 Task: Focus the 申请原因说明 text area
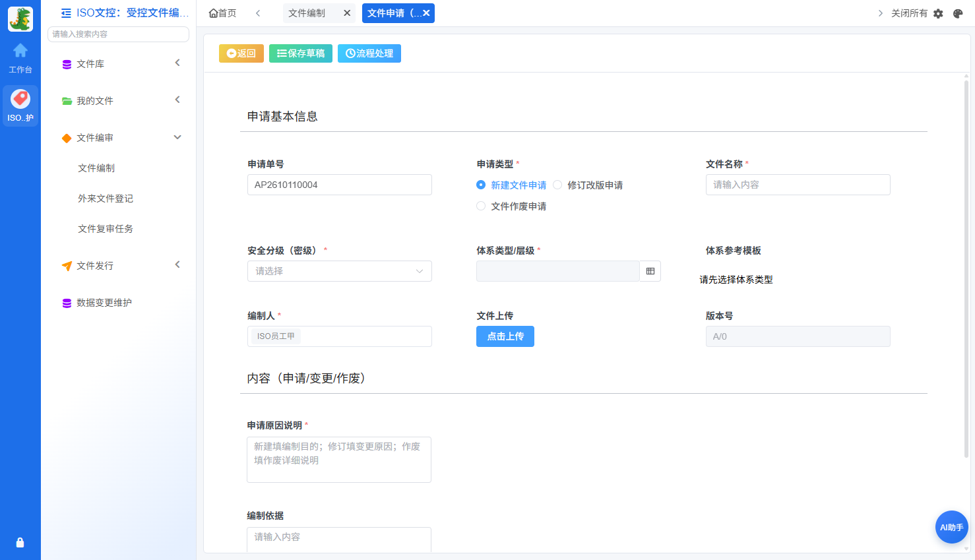339,460
